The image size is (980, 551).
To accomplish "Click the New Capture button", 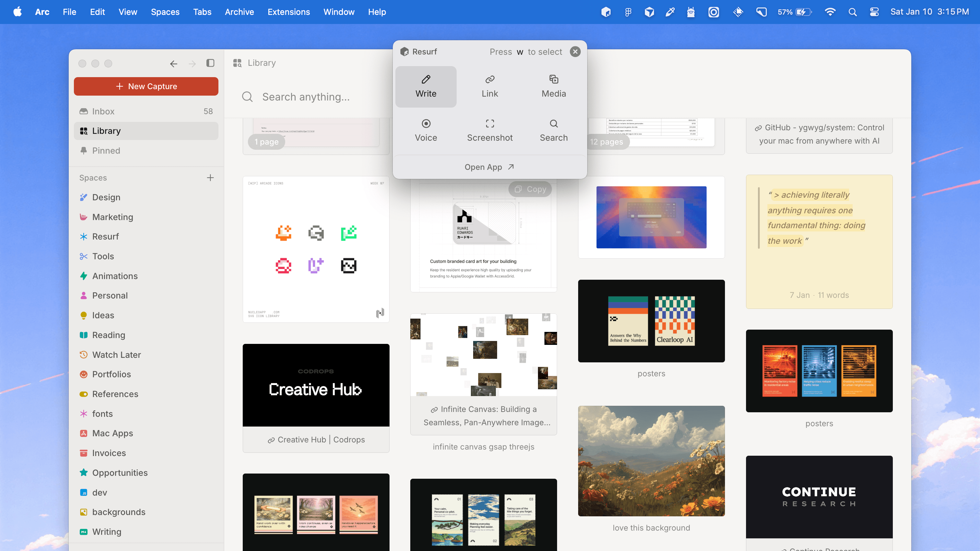I will [x=146, y=87].
